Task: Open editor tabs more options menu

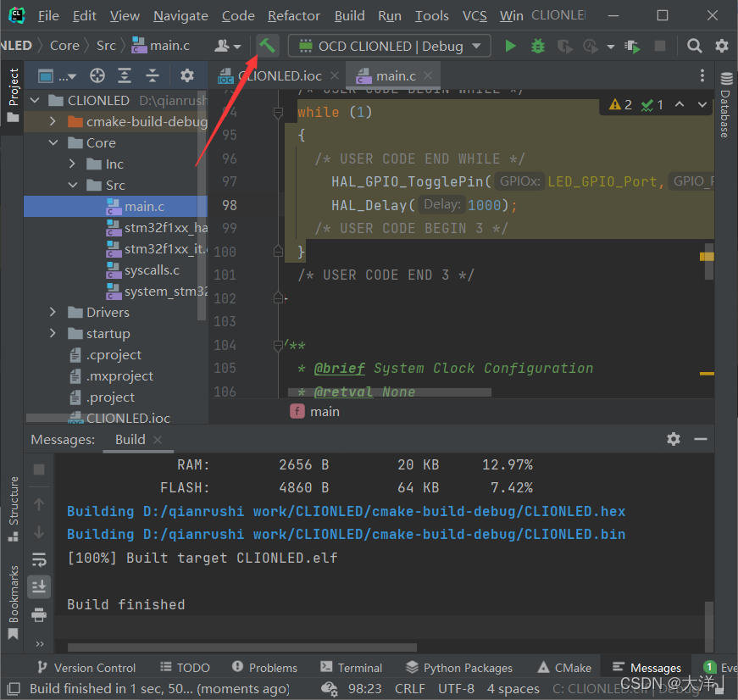Action: tap(702, 75)
